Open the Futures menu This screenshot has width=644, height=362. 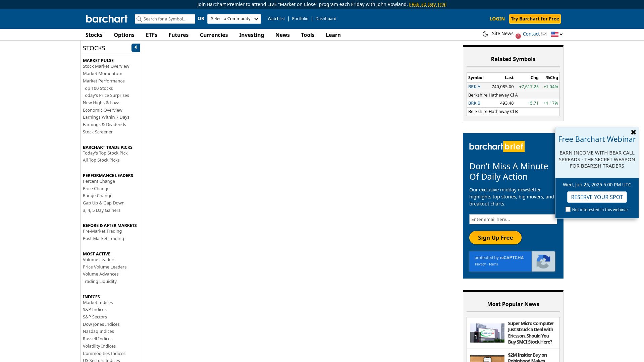click(x=178, y=35)
